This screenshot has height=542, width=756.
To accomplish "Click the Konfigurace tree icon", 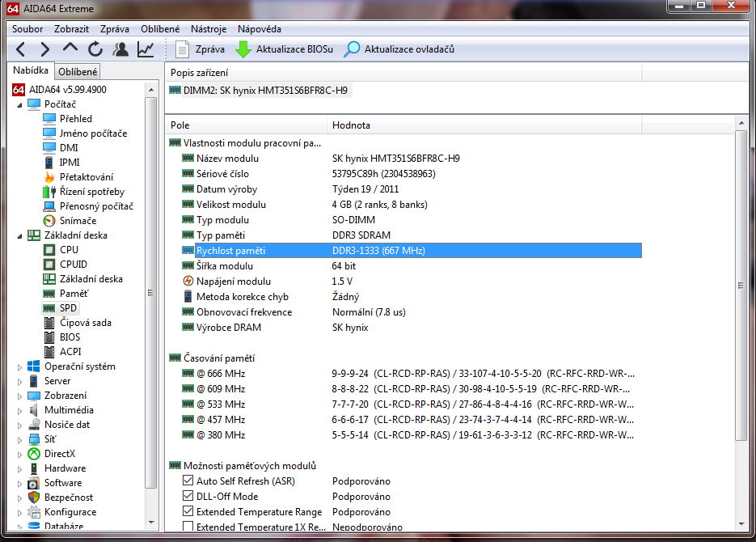I will (34, 512).
